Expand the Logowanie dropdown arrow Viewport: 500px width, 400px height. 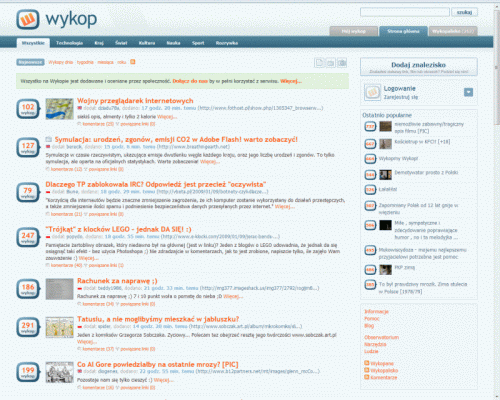[468, 92]
